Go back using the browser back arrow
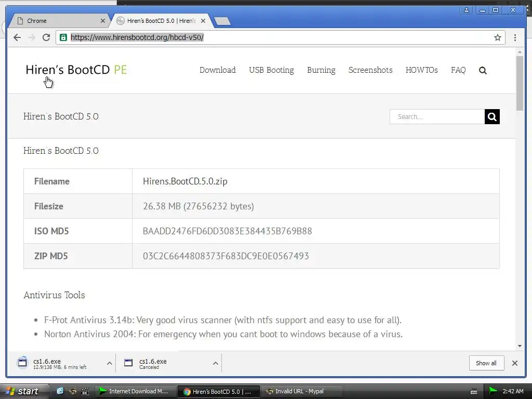This screenshot has width=532, height=399. [x=17, y=37]
